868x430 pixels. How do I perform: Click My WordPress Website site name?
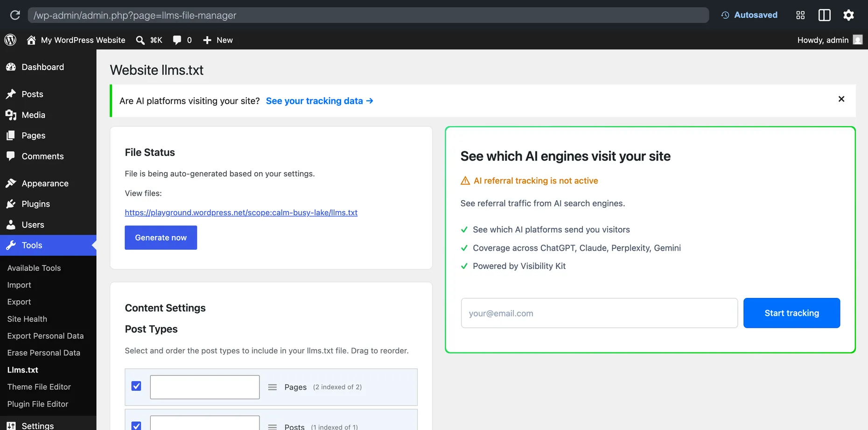pyautogui.click(x=83, y=40)
